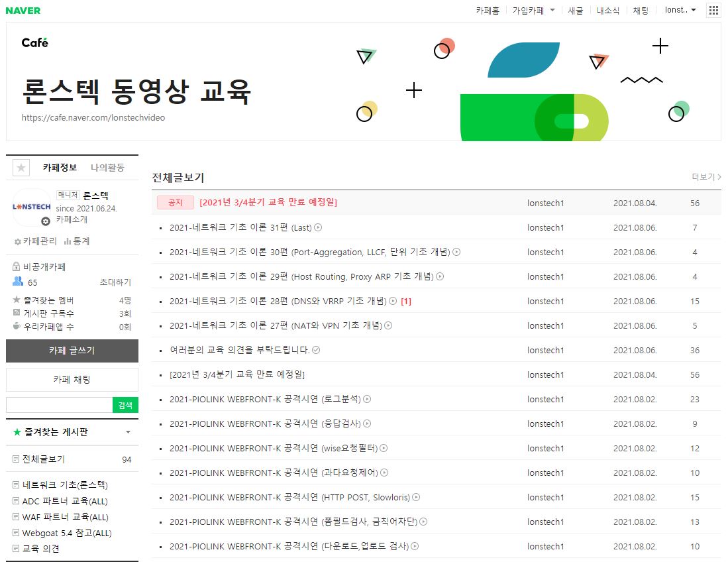Open 네트워크 기초(론스텍) board
The image size is (728, 564).
pyautogui.click(x=65, y=485)
